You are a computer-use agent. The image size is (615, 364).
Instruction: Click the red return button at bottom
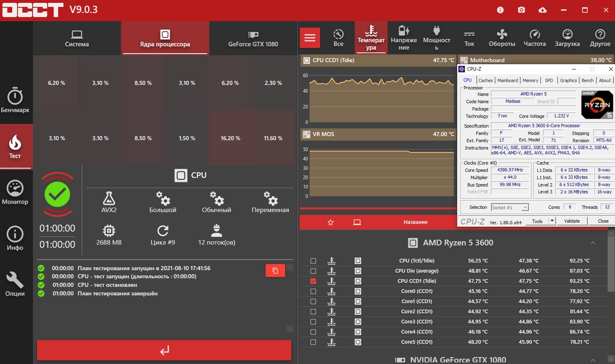click(164, 350)
